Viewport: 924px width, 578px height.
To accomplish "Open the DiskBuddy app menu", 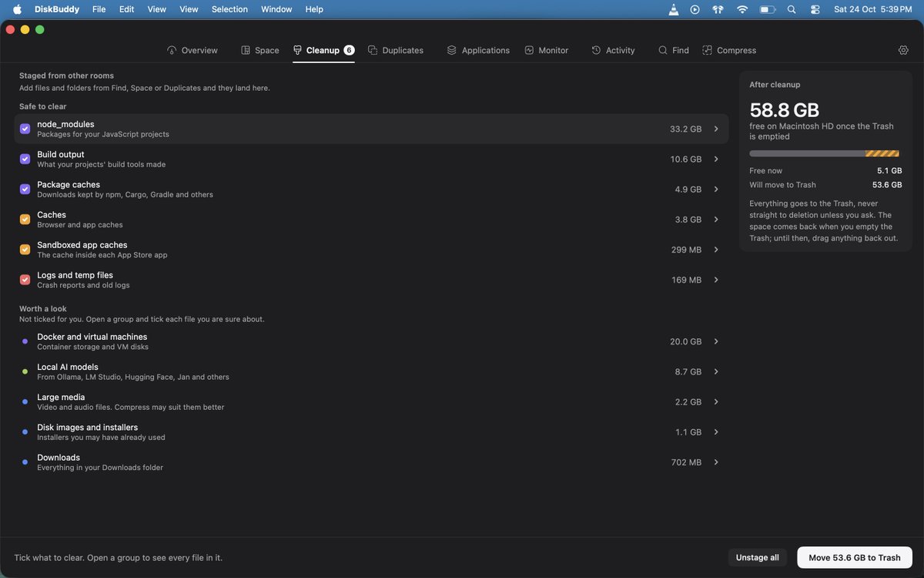I will tap(56, 9).
